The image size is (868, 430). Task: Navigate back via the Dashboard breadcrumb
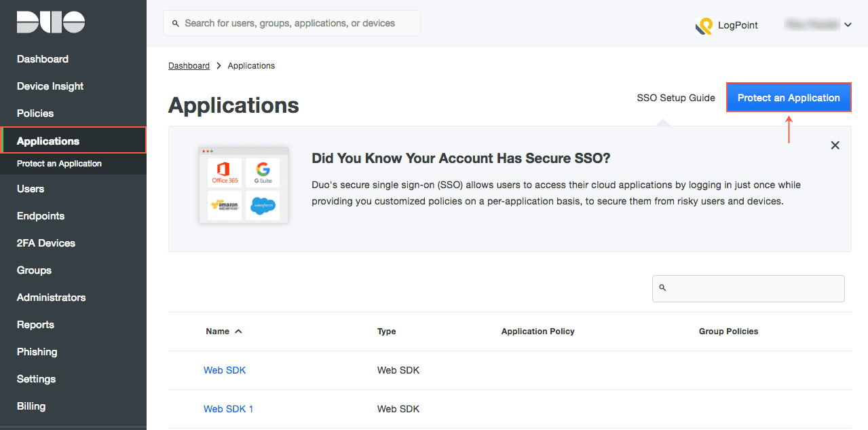[x=189, y=65]
